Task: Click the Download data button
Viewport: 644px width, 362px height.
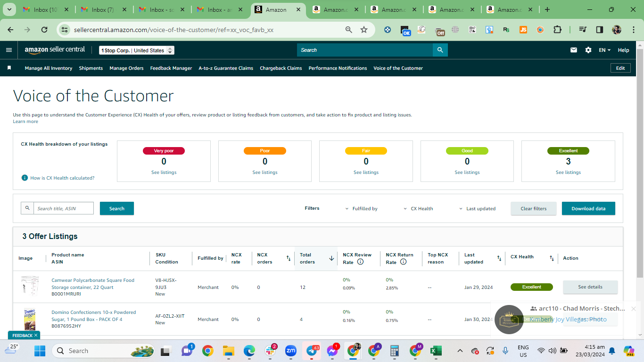Action: (x=588, y=208)
